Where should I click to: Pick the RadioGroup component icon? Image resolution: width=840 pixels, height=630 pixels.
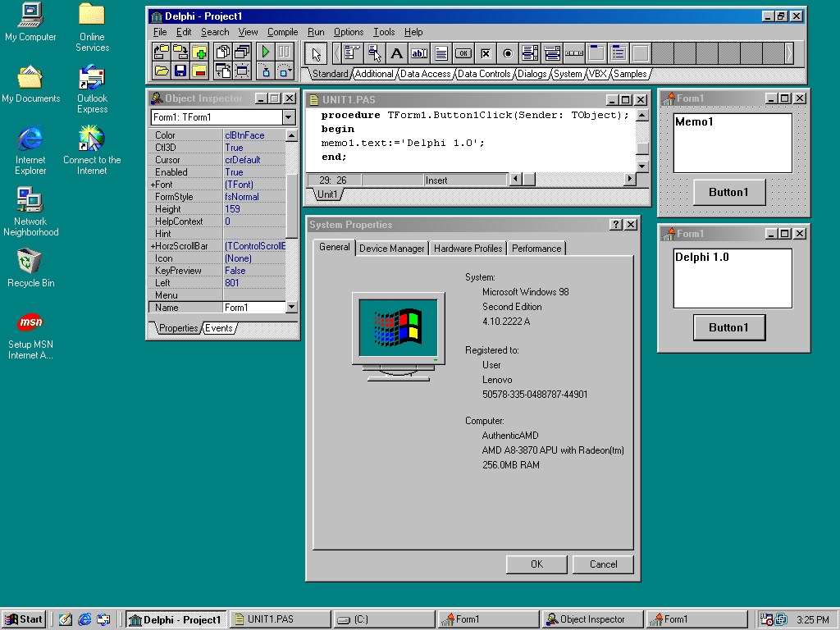619,53
